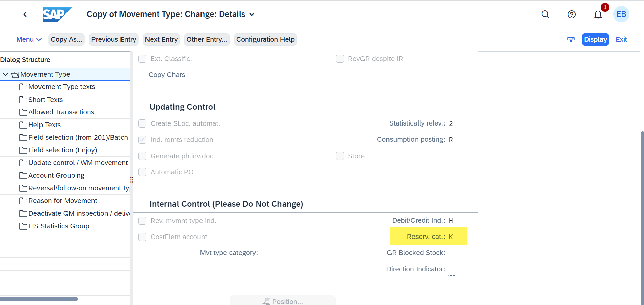The width and height of the screenshot is (644, 305).
Task: Check the Generate ph.inv.doc. checkbox
Action: click(142, 156)
